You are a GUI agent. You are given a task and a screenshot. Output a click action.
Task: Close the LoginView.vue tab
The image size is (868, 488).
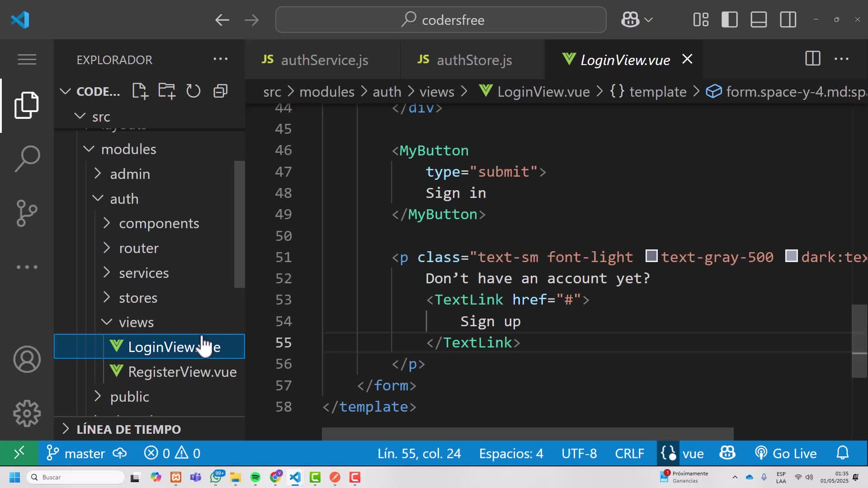[687, 59]
